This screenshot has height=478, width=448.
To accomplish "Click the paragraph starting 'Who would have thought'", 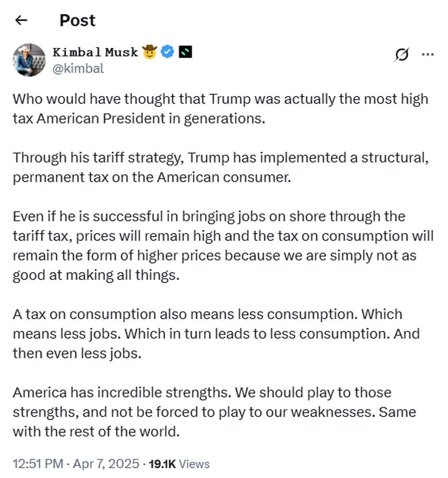I will pyautogui.click(x=220, y=109).
